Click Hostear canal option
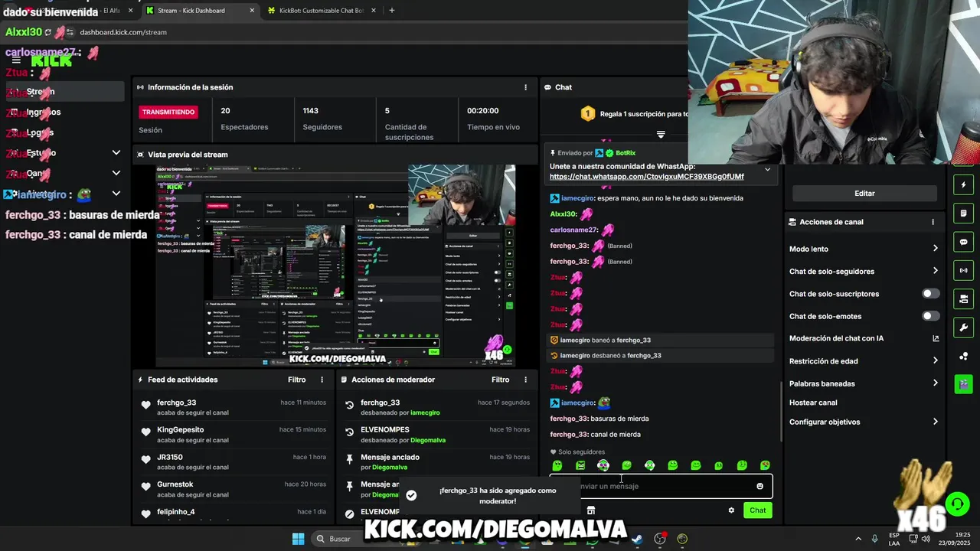Image resolution: width=980 pixels, height=551 pixels. 813,403
